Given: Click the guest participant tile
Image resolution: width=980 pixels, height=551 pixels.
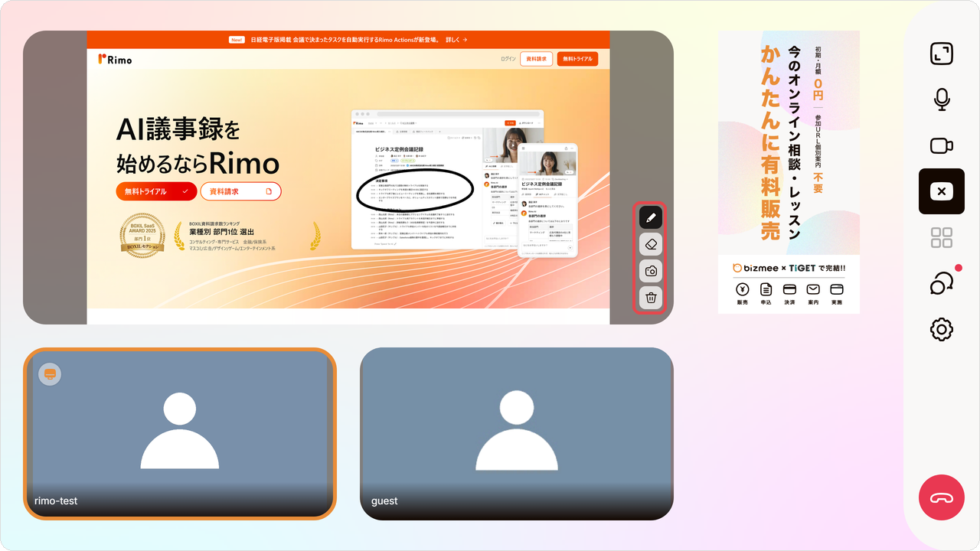Looking at the screenshot, I should coord(517,434).
